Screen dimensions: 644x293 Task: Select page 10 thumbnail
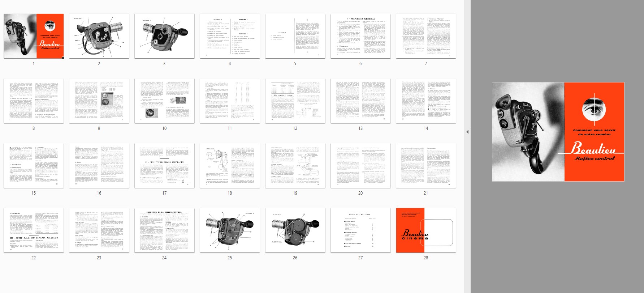point(164,101)
